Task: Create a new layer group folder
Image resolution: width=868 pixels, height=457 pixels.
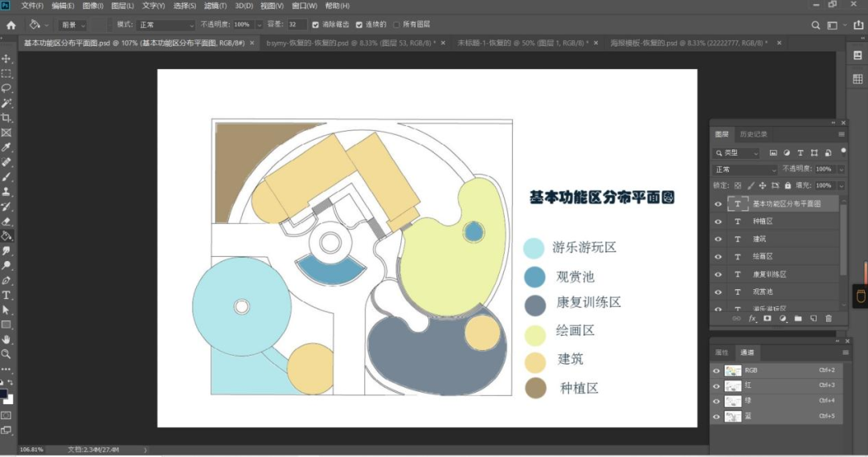Action: point(798,319)
